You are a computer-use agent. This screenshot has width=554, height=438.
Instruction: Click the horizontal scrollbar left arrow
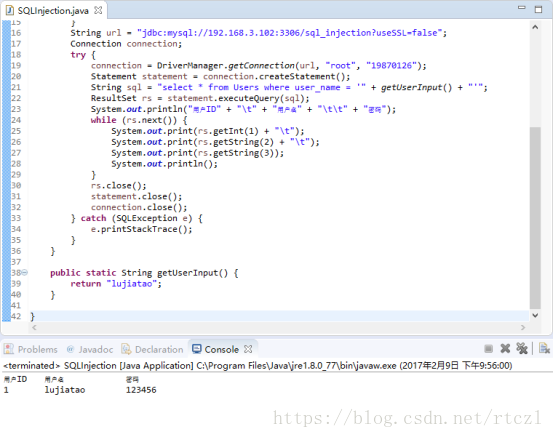pos(34,327)
